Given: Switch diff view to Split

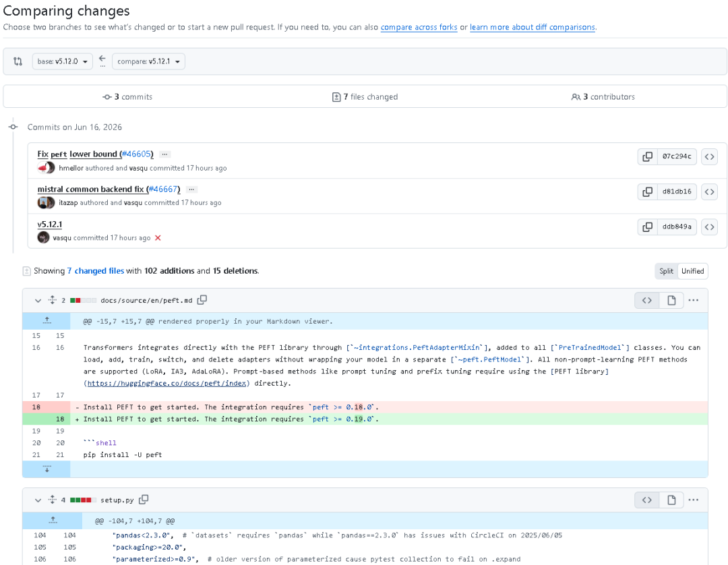Looking at the screenshot, I should tap(666, 271).
